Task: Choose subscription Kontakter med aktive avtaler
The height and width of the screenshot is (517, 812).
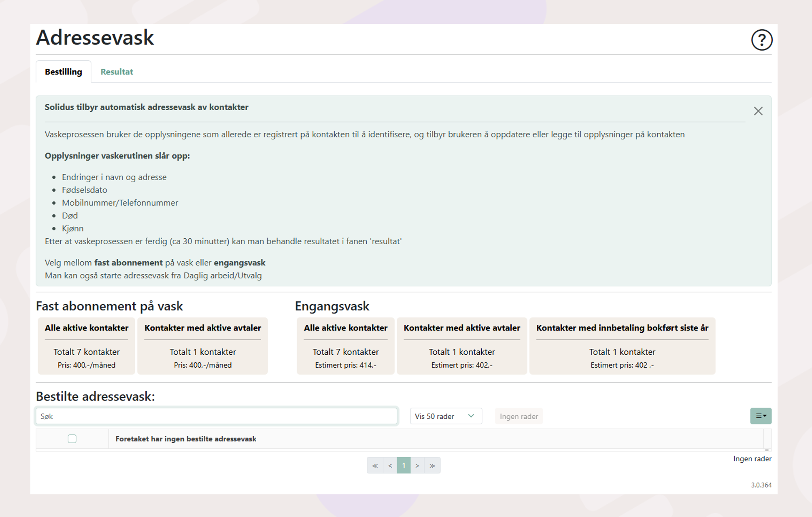Action: (202, 346)
